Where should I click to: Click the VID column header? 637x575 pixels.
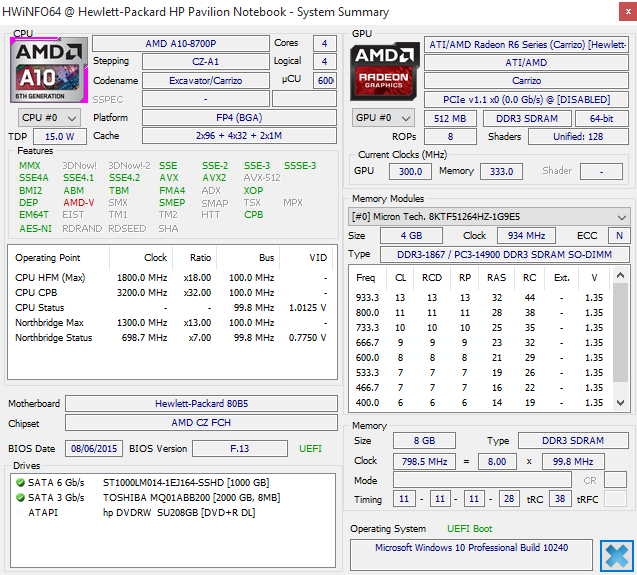[306, 258]
